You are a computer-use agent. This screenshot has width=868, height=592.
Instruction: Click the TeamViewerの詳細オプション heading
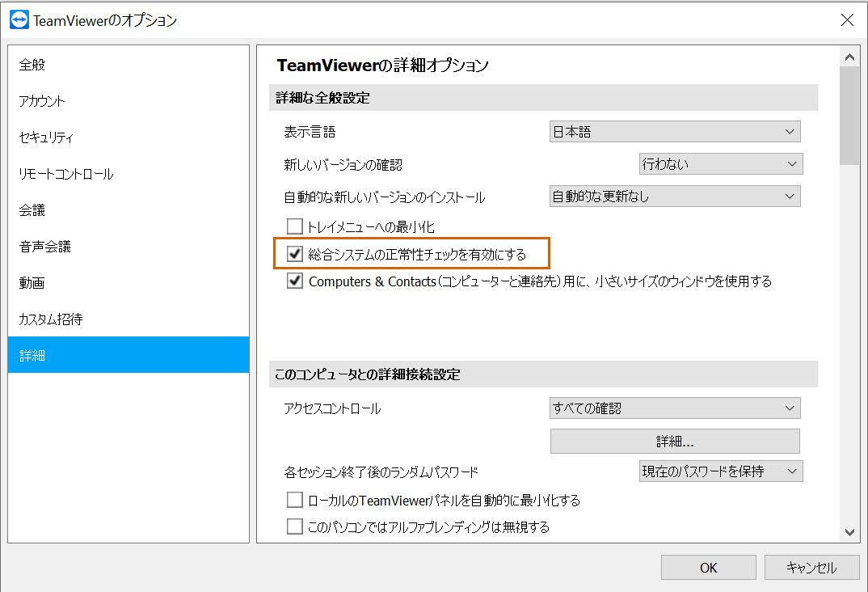point(382,66)
